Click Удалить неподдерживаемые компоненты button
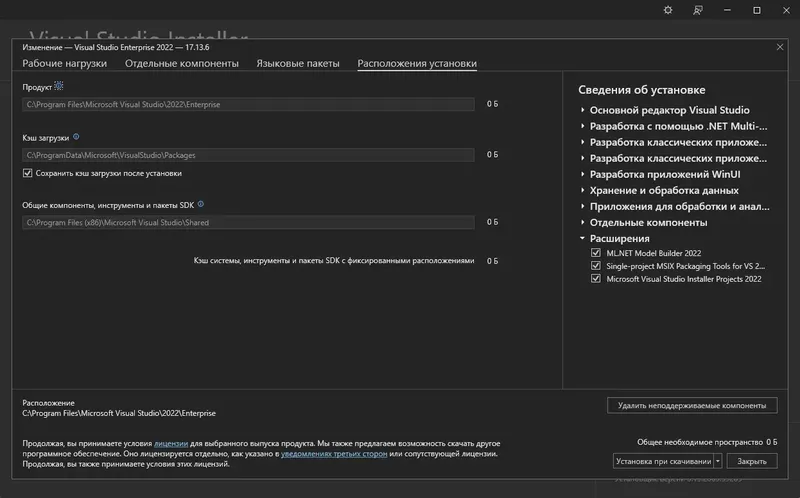 pyautogui.click(x=692, y=405)
